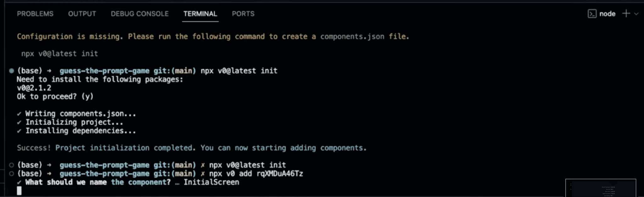This screenshot has height=197, width=644.
Task: Click the circle decoration next to npx v0 add command
Action: pos(11,173)
